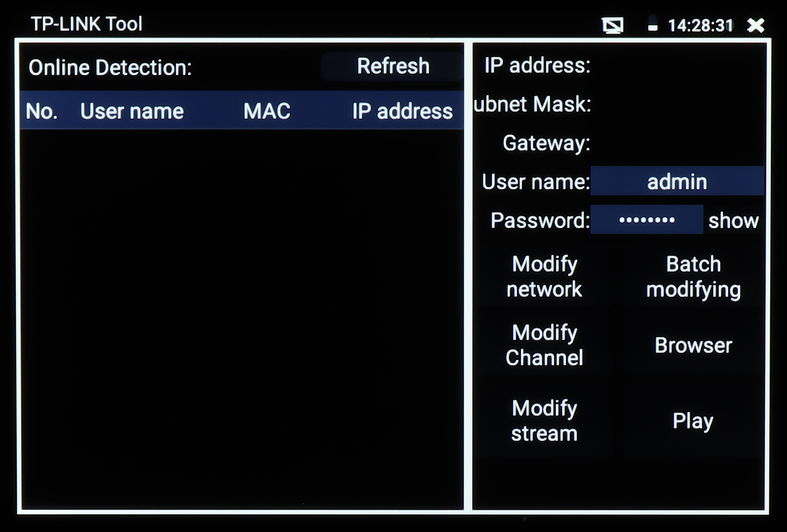Viewport: 787px width, 532px height.
Task: Click the Gateway value field
Action: point(677,143)
